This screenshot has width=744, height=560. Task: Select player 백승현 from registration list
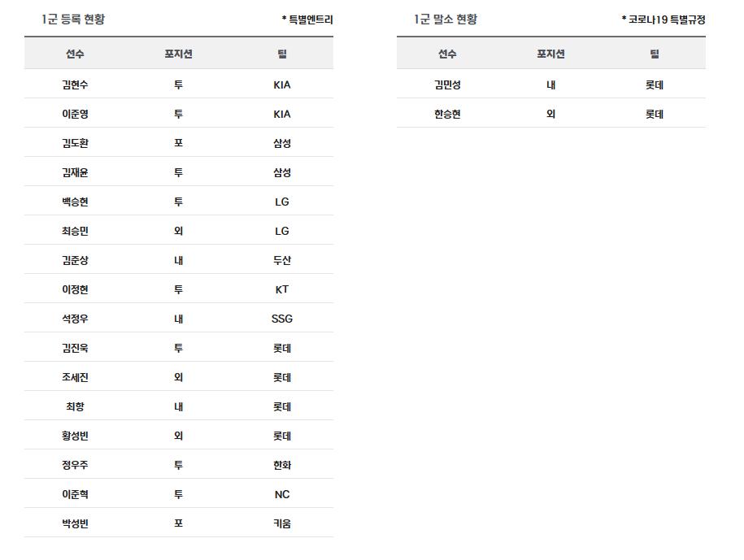coord(75,202)
